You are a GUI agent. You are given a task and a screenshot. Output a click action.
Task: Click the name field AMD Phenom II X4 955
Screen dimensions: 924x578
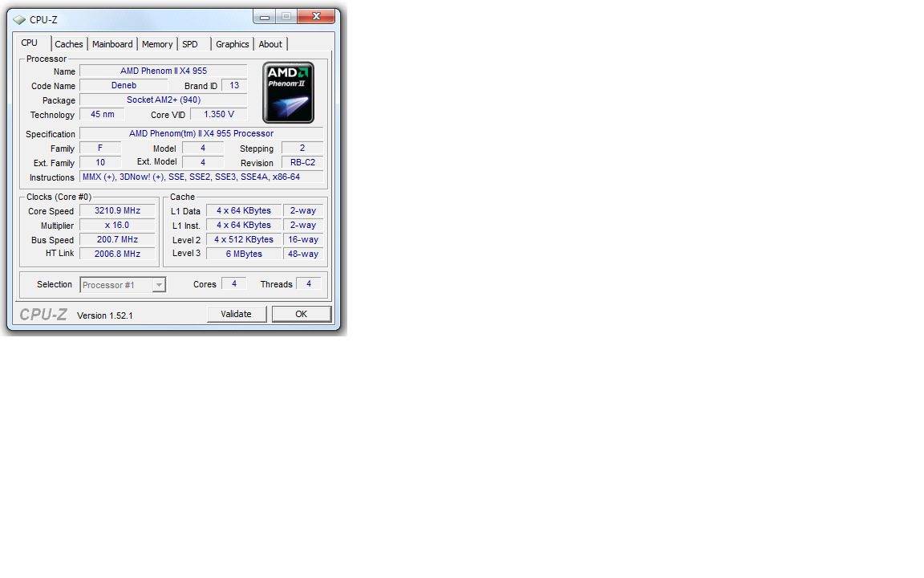click(x=164, y=71)
